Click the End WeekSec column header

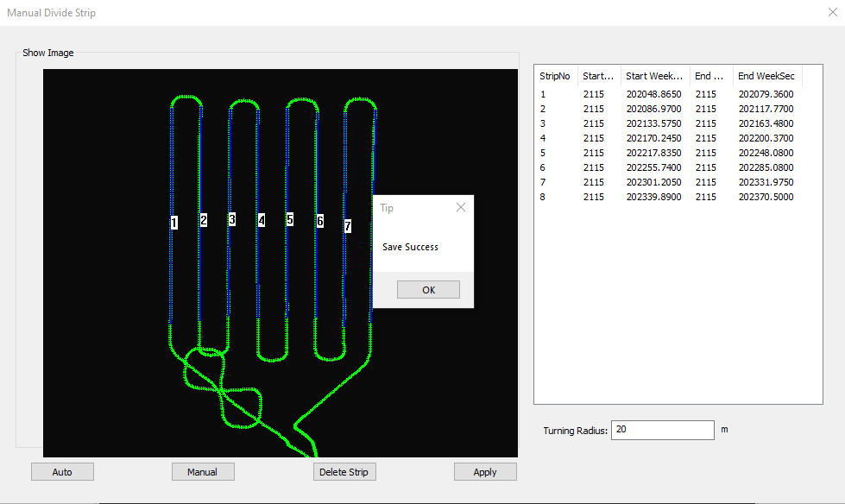766,76
